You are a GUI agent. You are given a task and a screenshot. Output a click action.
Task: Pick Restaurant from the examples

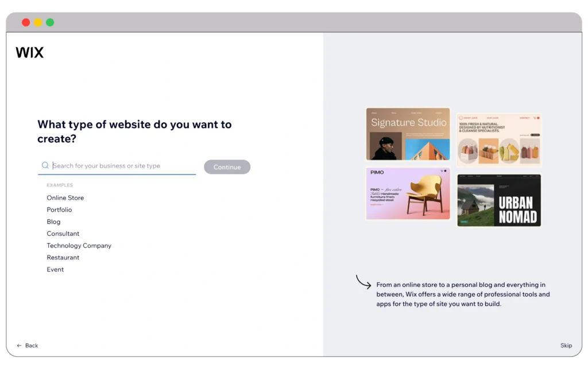[63, 257]
